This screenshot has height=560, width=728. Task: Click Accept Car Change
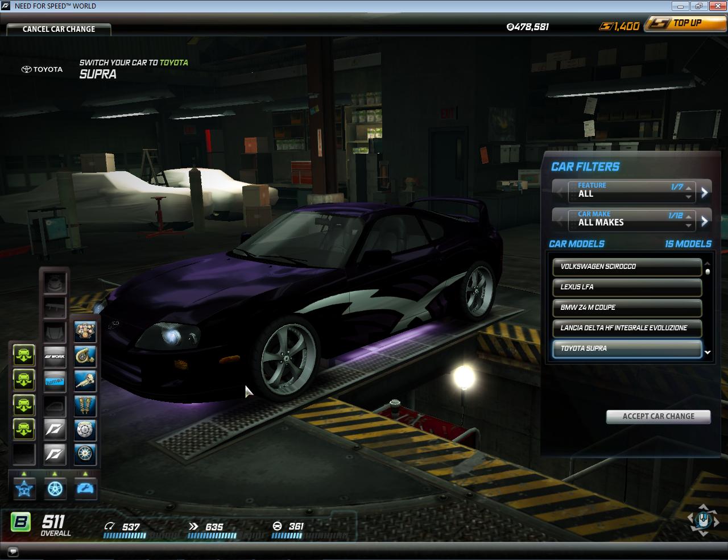[659, 416]
